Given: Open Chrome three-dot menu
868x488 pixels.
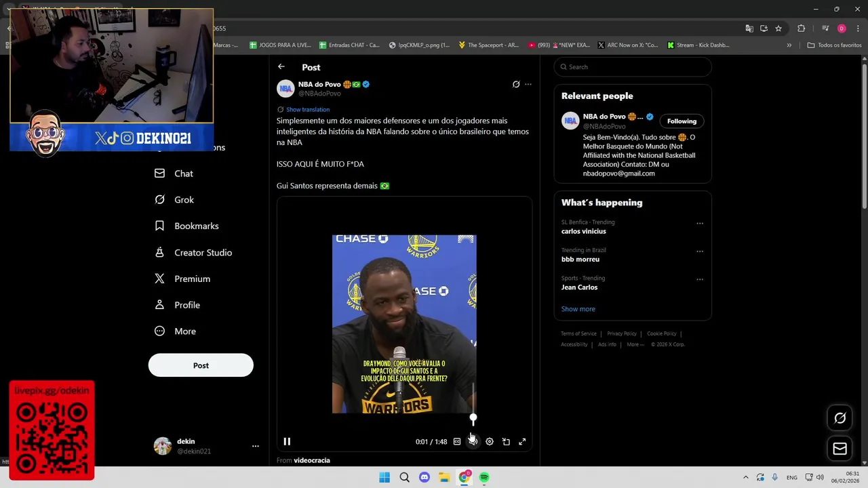Looking at the screenshot, I should point(858,28).
